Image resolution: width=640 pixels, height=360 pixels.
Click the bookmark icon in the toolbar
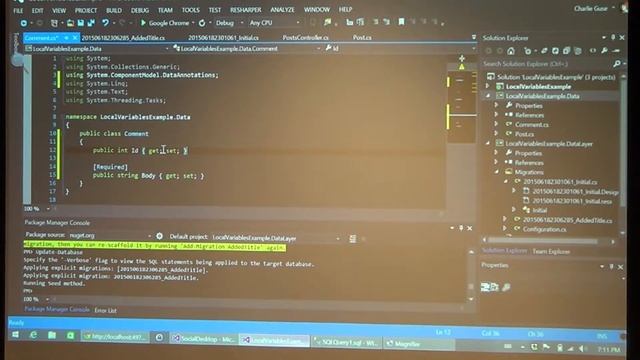[402, 22]
